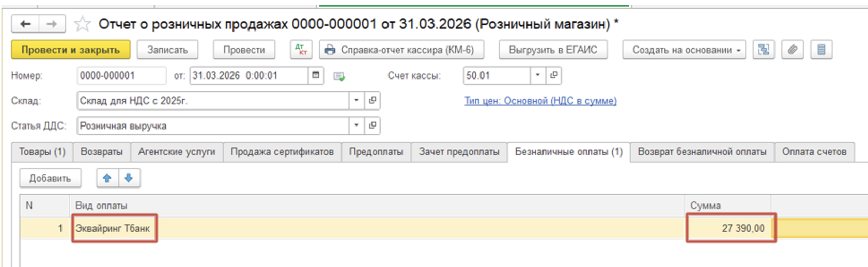868x267 pixels.
Task: Select the Эквайринг Тбанк payment cell
Action: coord(377,228)
